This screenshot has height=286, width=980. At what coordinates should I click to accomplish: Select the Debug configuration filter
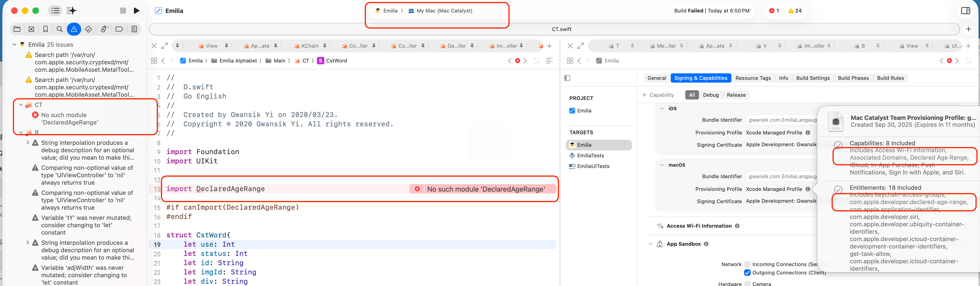click(x=711, y=95)
